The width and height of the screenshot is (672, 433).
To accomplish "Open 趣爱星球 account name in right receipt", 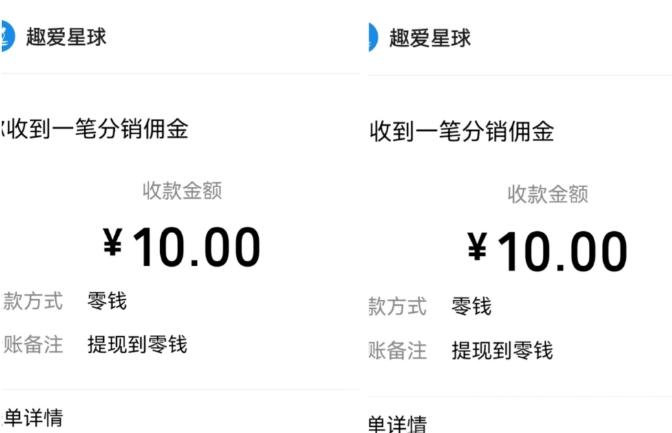I will [430, 38].
